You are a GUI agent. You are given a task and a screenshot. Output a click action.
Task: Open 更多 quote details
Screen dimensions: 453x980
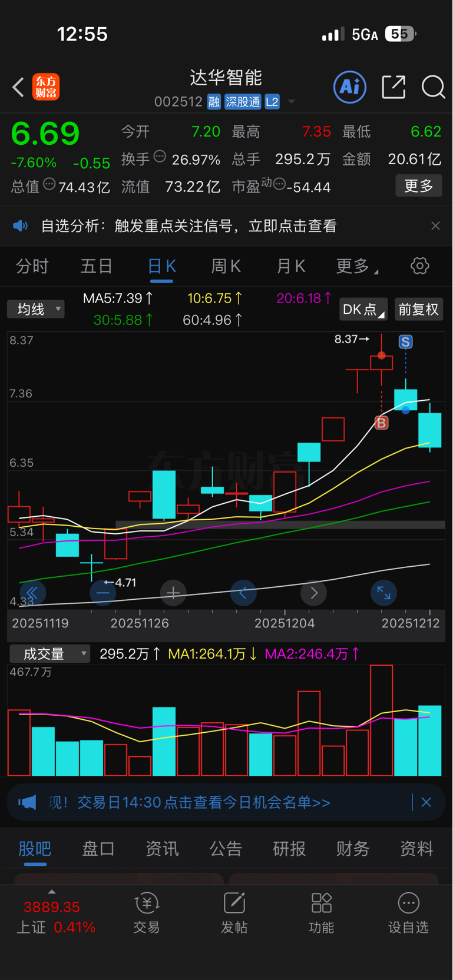419,186
